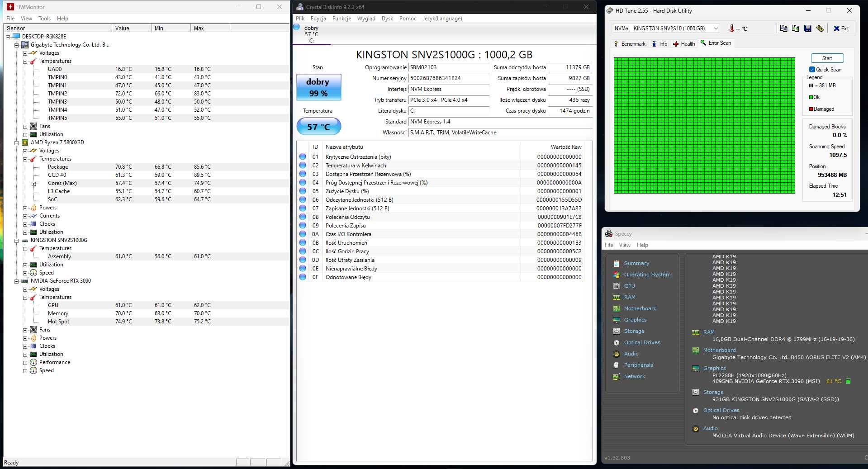
Task: Select the Assembly temperature row under KINGSTON
Action: pos(147,256)
